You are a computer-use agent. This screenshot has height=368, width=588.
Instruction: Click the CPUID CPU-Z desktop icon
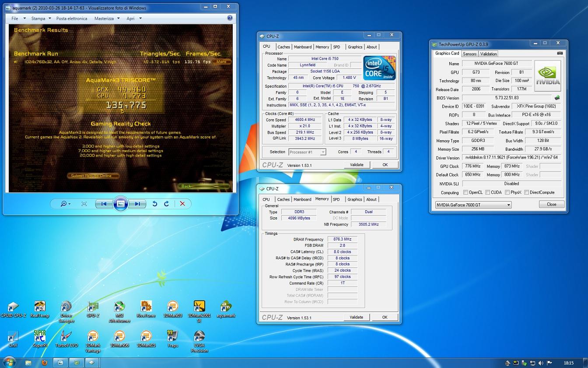[x=13, y=309]
